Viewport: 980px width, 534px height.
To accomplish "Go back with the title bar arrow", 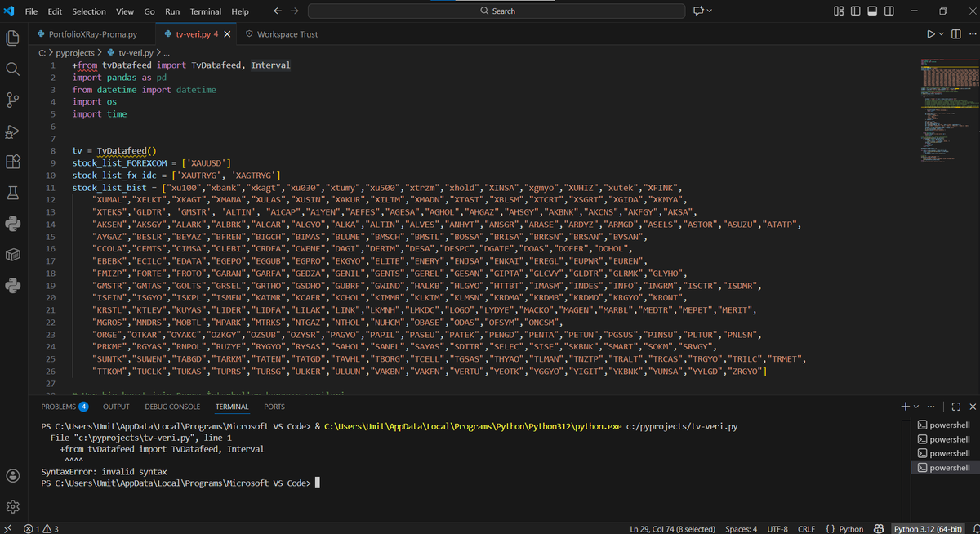I will (x=277, y=11).
